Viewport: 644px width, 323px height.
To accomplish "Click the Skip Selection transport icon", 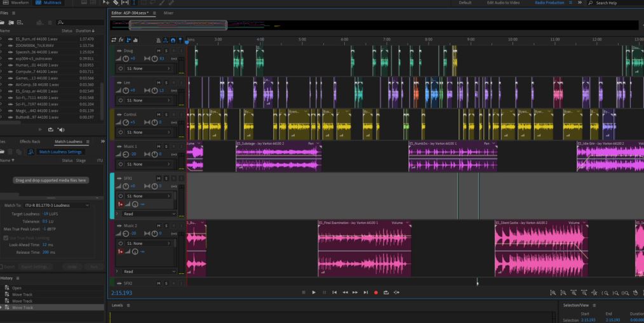I will (x=396, y=293).
